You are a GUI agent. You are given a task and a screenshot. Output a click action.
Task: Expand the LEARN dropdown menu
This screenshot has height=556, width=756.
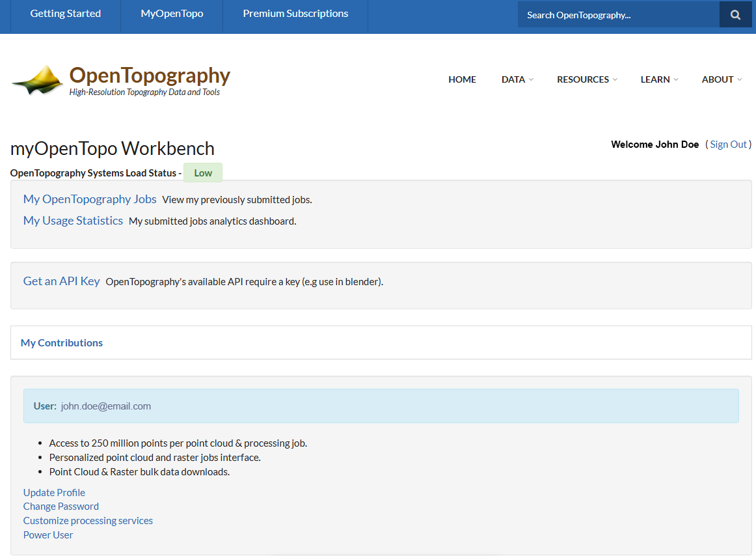[x=659, y=79]
